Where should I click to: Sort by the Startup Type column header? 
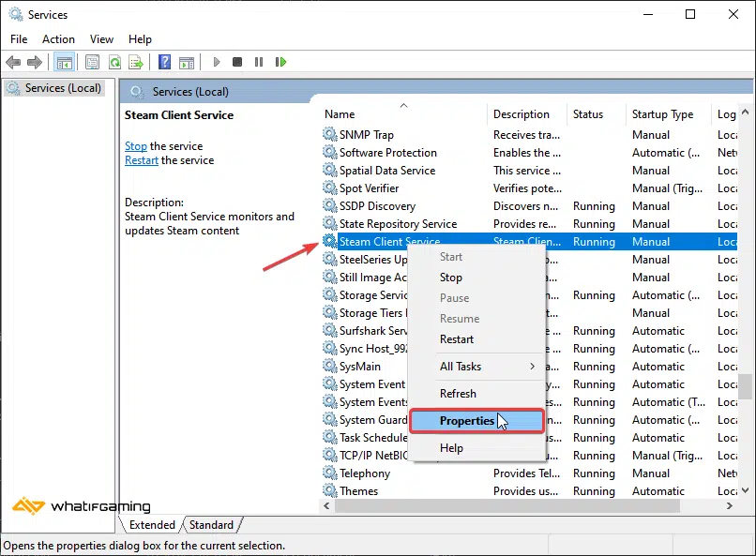662,114
